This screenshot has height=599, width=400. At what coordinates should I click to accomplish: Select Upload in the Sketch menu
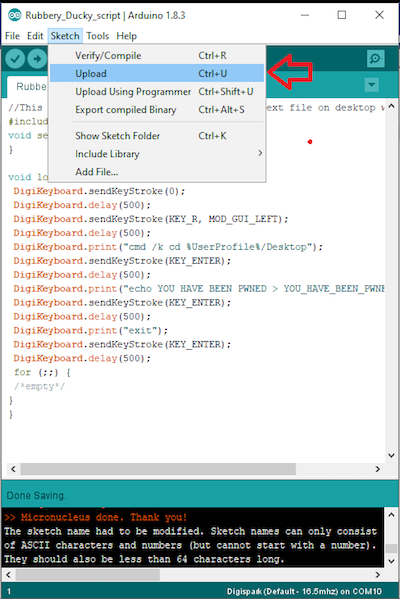157,73
